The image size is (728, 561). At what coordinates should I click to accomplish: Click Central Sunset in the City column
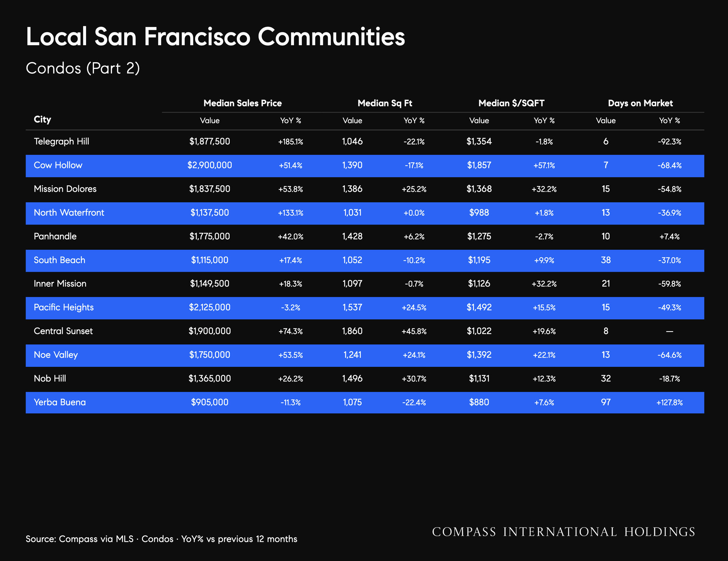(63, 331)
